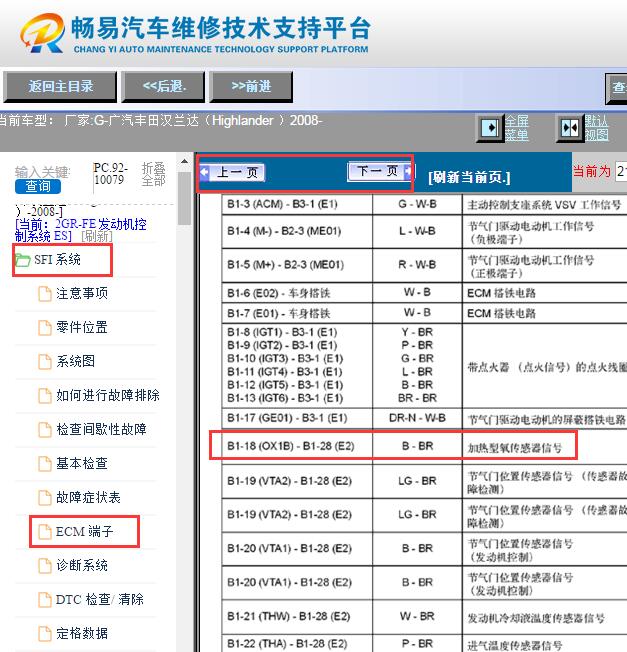Open 系统图 in the tree
Screen dimensions: 627x652
pos(76,361)
